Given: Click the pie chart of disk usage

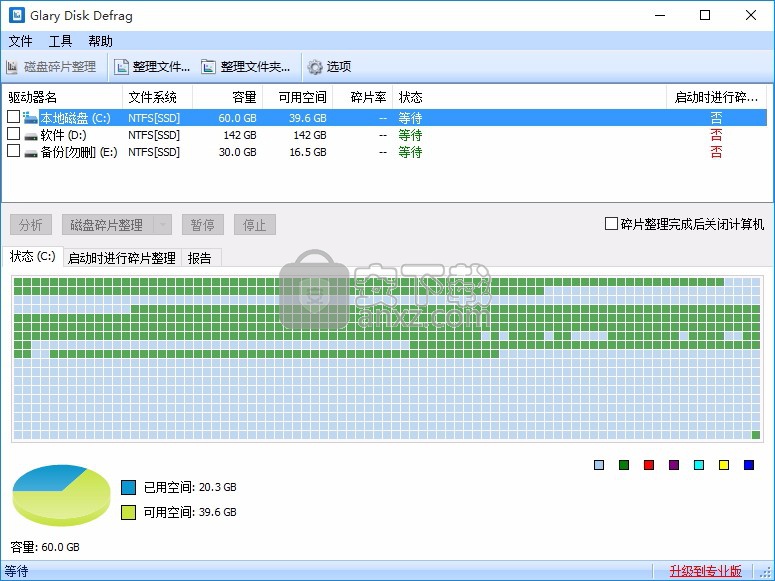Looking at the screenshot, I should click(x=61, y=495).
